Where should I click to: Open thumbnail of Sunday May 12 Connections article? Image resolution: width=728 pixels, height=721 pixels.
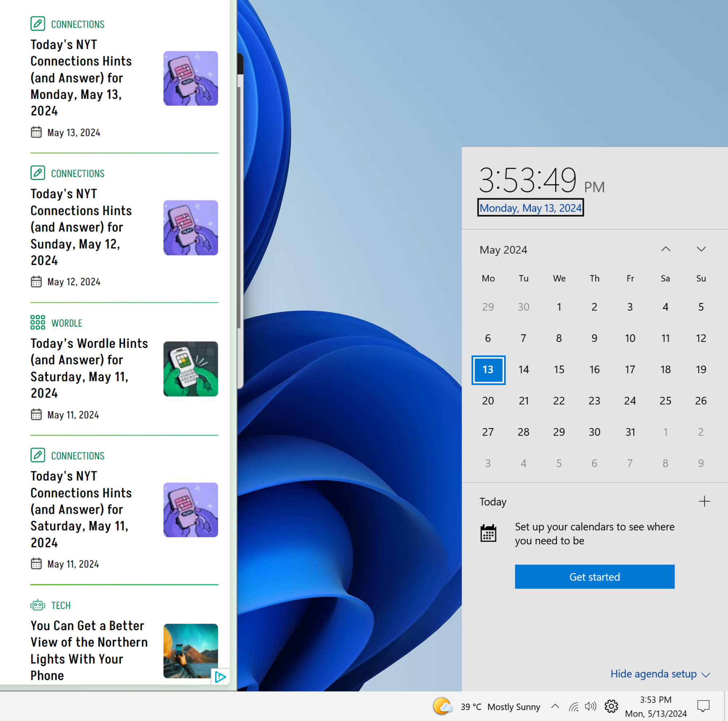(x=191, y=228)
